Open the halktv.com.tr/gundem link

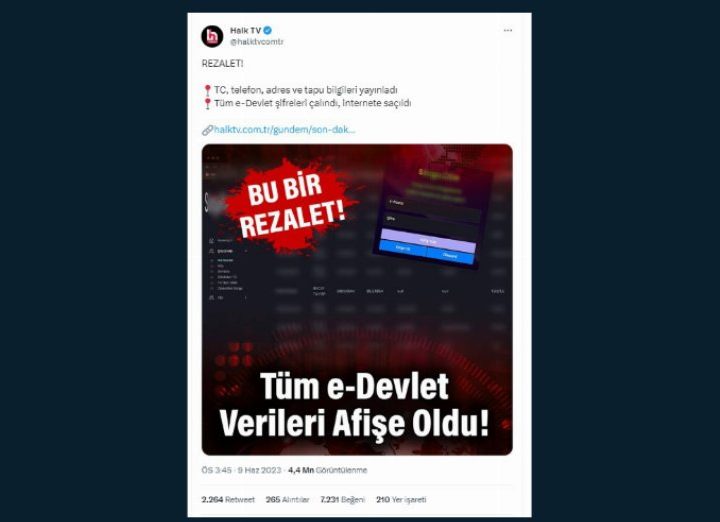pos(285,130)
